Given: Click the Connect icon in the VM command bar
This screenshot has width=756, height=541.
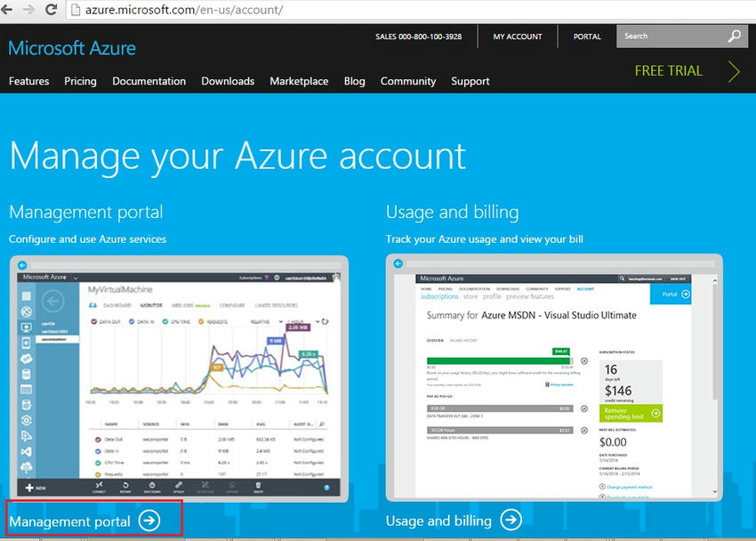Looking at the screenshot, I should click(x=99, y=486).
